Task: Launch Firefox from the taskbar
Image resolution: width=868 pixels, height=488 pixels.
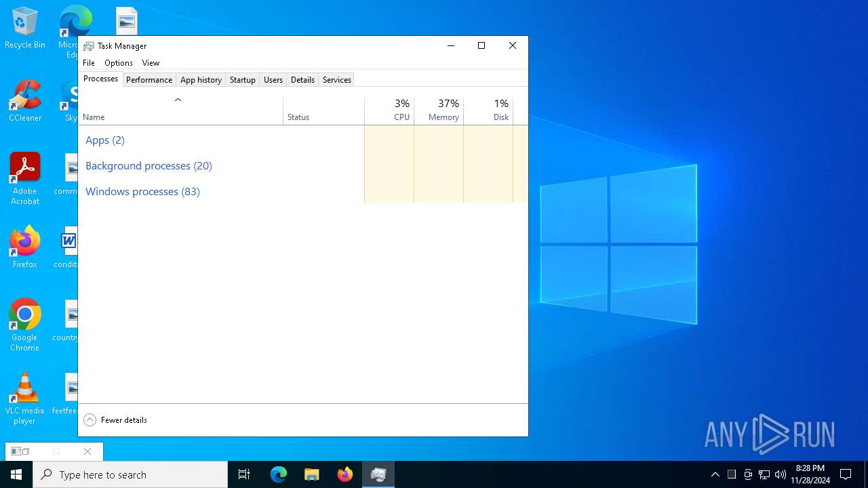Action: 345,474
